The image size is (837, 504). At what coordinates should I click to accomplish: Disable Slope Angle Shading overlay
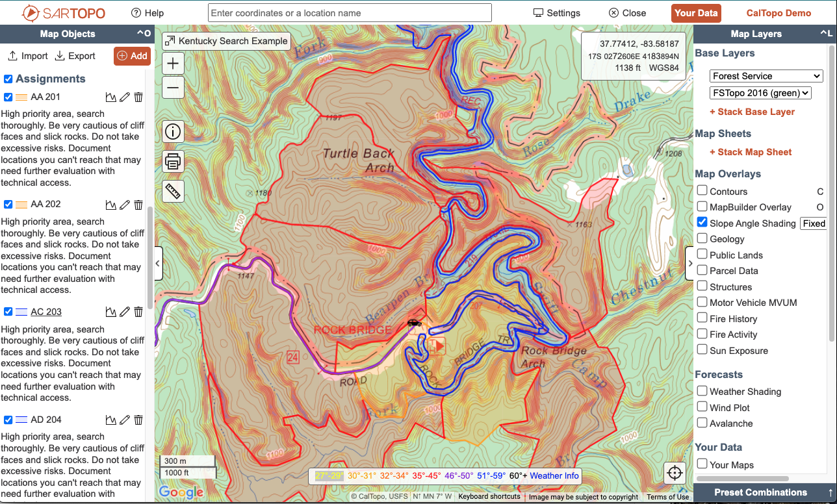point(702,222)
